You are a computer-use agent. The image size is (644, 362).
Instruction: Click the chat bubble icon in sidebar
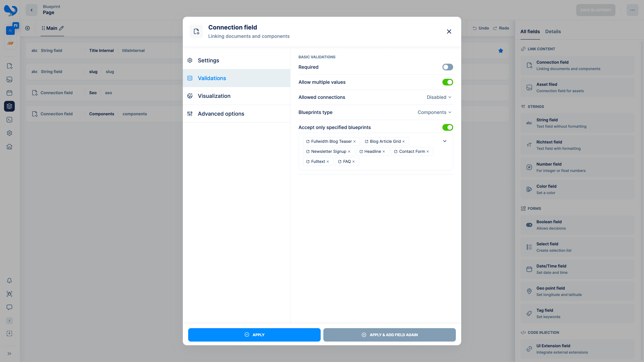[9, 307]
